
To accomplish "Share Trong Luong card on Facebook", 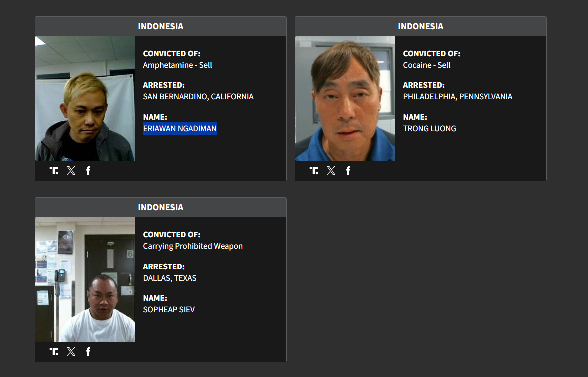I will (x=348, y=171).
